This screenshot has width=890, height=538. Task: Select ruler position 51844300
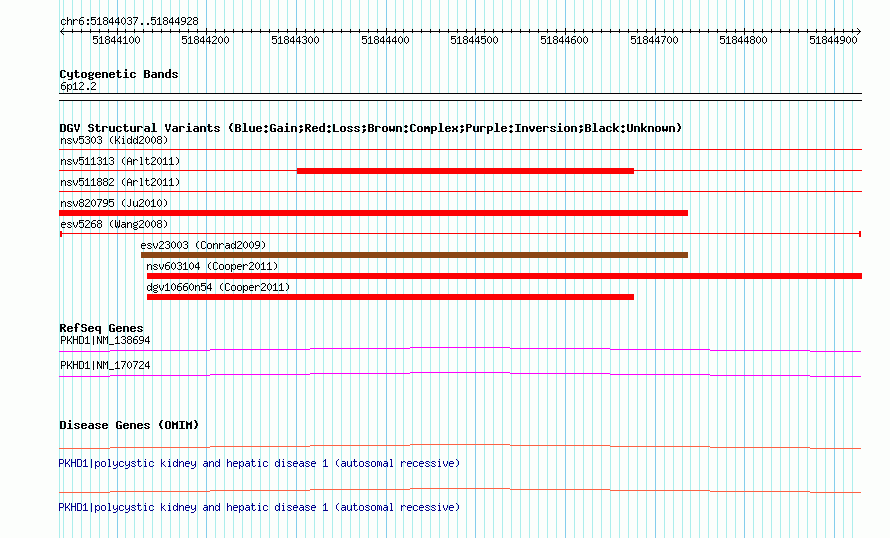point(295,40)
